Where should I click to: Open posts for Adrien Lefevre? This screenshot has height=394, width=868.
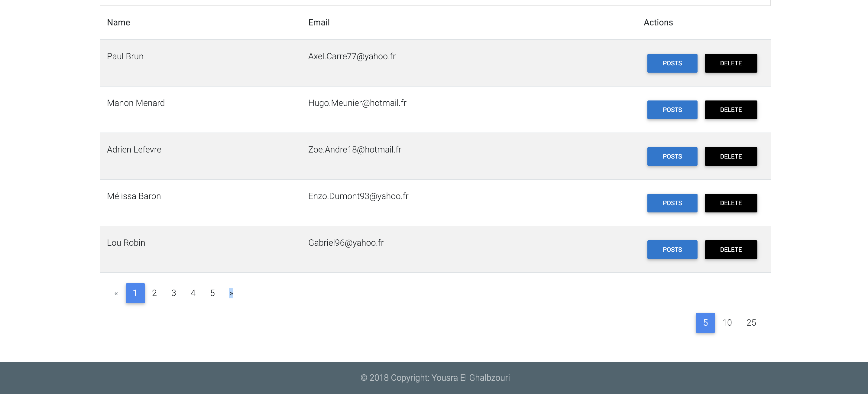(672, 156)
